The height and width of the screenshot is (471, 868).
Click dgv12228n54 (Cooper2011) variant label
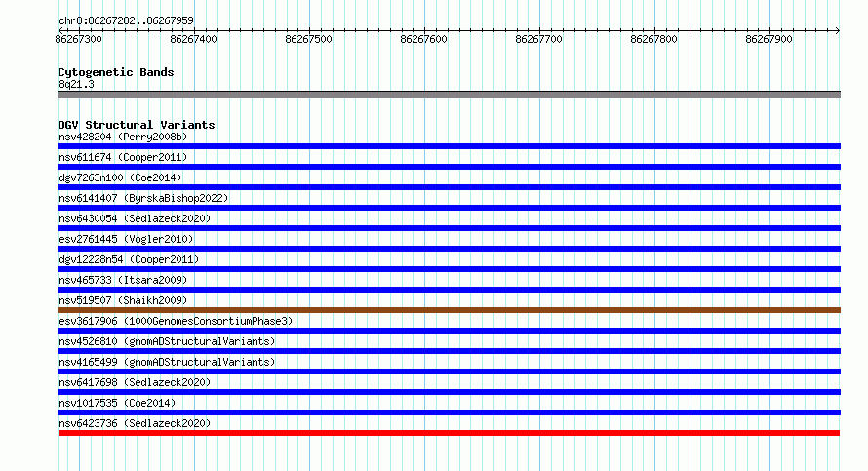[x=129, y=259]
